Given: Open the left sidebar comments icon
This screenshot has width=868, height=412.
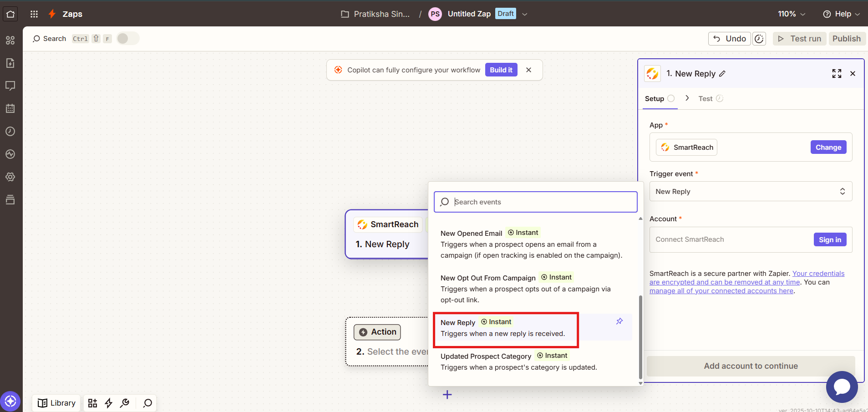Looking at the screenshot, I should pyautogui.click(x=10, y=86).
